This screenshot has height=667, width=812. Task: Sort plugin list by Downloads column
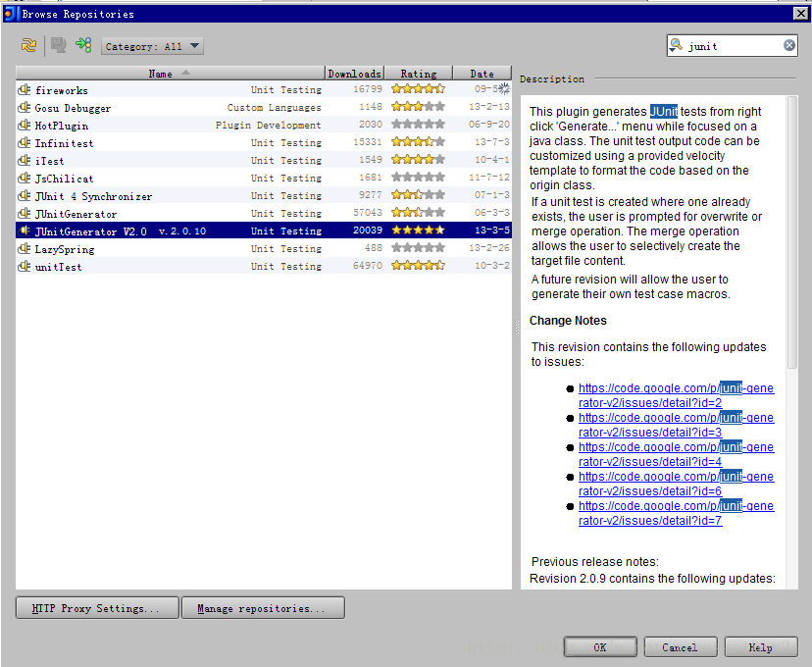point(354,74)
